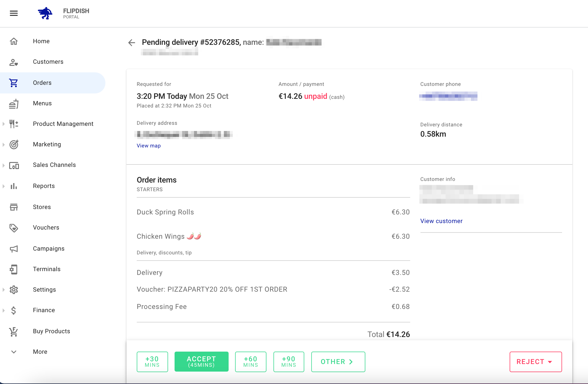Screen dimensions: 588x384
Task: Open the hamburger menu icon
Action: 14,13
